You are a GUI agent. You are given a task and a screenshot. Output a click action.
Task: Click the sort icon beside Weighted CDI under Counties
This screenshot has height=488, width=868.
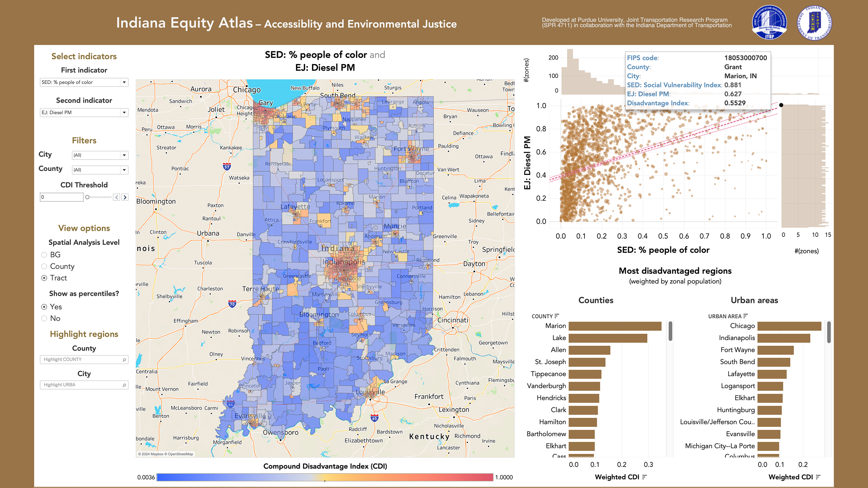(644, 477)
